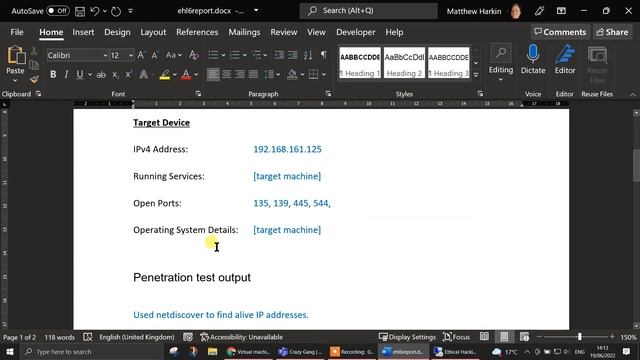640x360 pixels.
Task: Click the Cut scissors icon
Action: (x=34, y=51)
